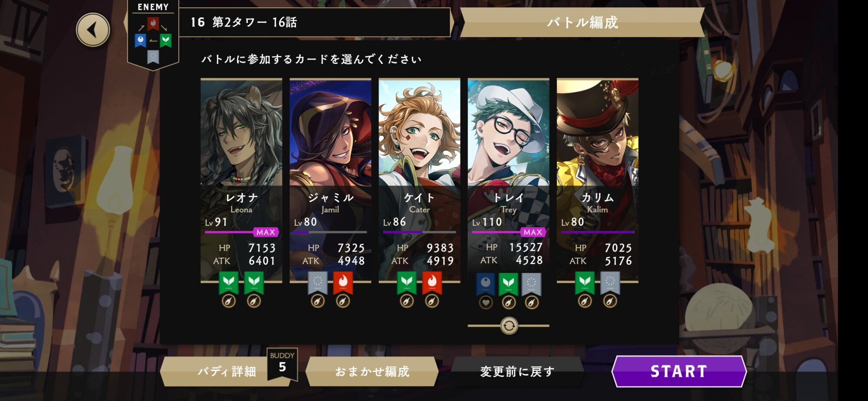Select Trey's blue water magic icon
Image resolution: width=868 pixels, height=401 pixels.
click(x=486, y=284)
